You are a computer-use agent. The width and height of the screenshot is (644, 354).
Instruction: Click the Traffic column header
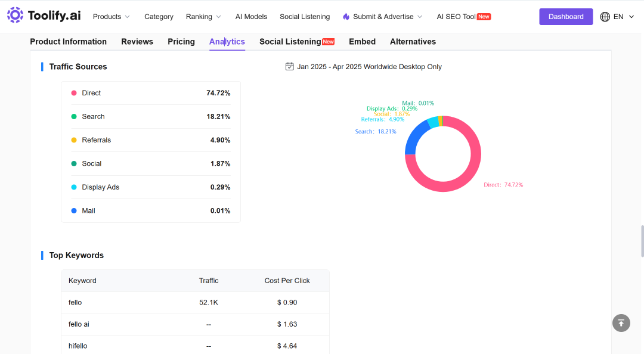click(x=209, y=281)
